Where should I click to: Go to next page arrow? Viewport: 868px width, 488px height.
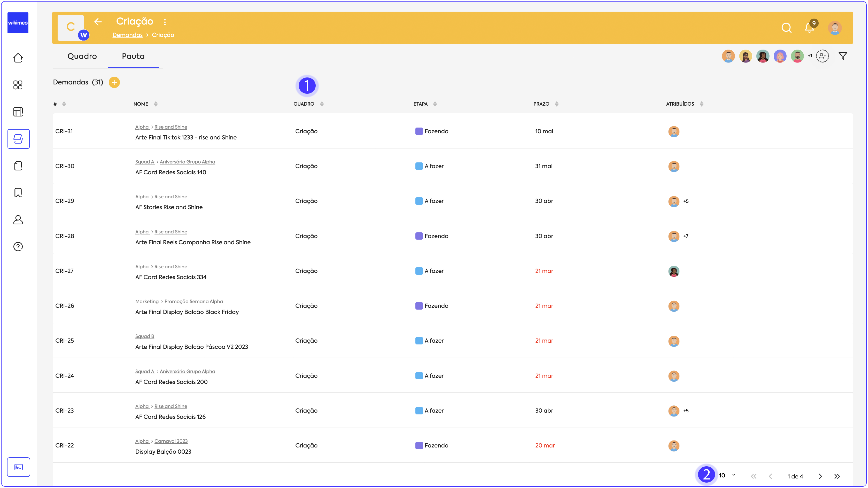point(820,476)
